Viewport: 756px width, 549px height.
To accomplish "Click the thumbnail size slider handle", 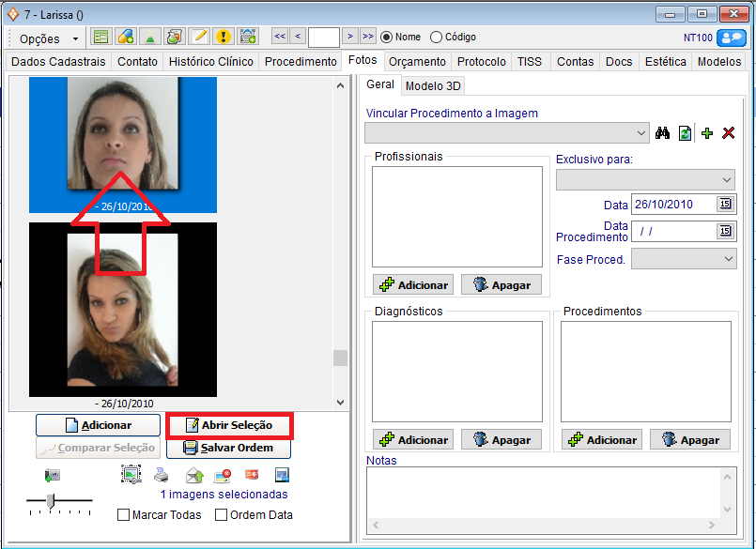I will (x=51, y=501).
